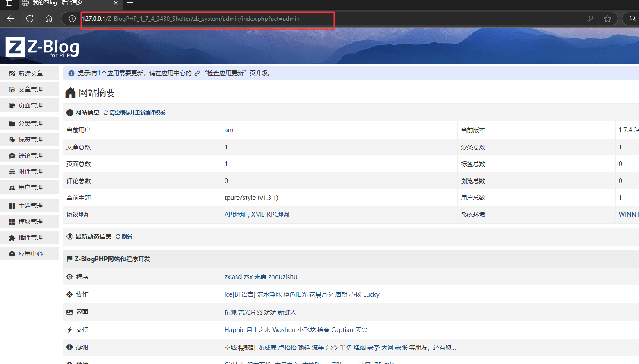This screenshot has height=364, width=639.
Task: Open the API地址 link
Action: [x=235, y=215]
